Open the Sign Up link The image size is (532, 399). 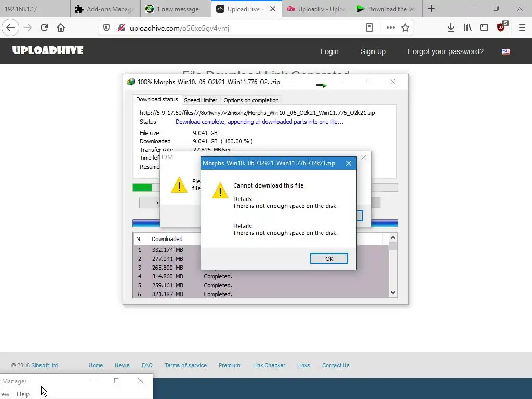click(x=373, y=51)
